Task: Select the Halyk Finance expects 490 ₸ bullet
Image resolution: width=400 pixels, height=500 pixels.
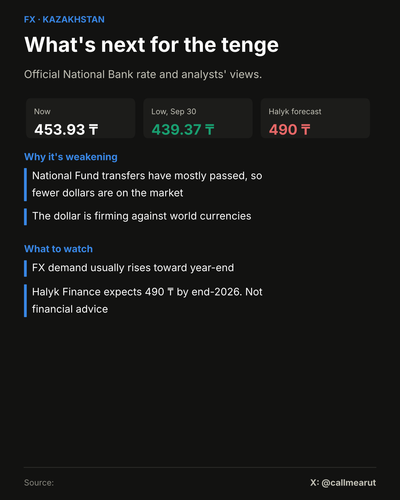Action: 147,300
